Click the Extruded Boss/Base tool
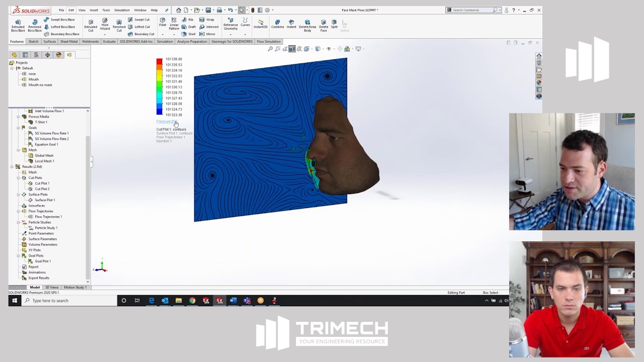The image size is (644, 362). [x=18, y=26]
